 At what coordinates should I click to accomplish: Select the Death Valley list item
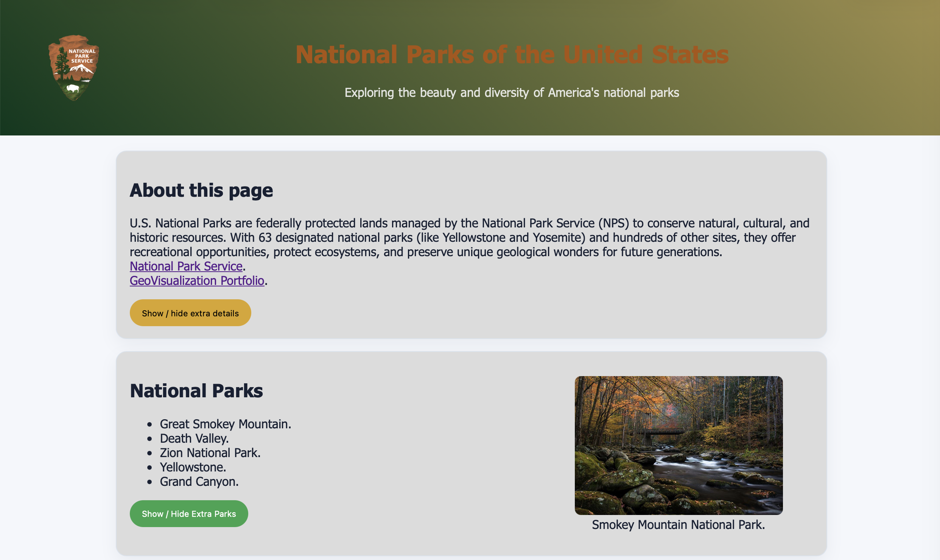coord(195,439)
